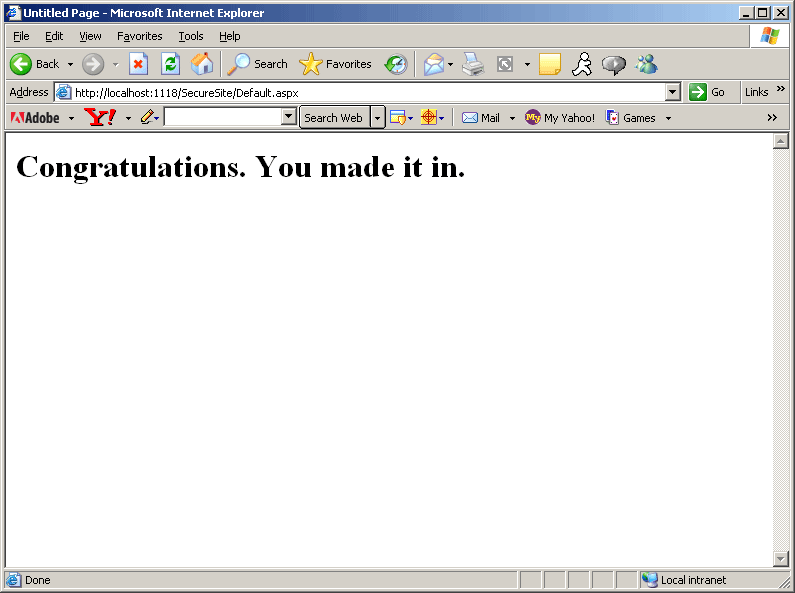
Task: Expand the Search Web options dropdown
Action: [377, 118]
